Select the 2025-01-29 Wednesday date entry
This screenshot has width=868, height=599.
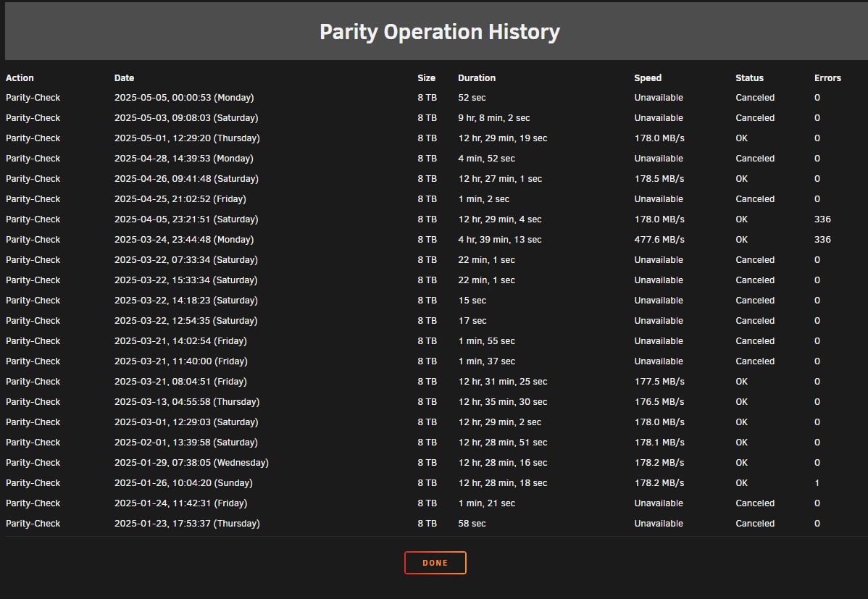coord(191,463)
